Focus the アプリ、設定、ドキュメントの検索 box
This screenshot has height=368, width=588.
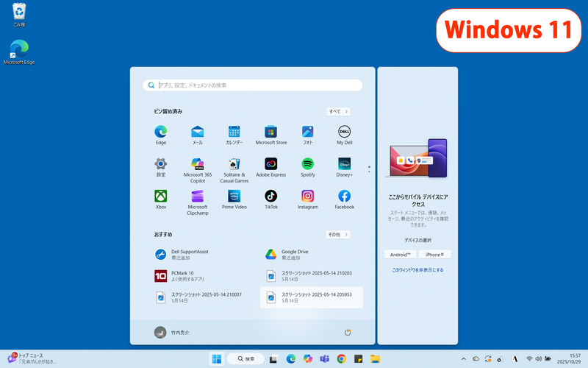coord(252,85)
